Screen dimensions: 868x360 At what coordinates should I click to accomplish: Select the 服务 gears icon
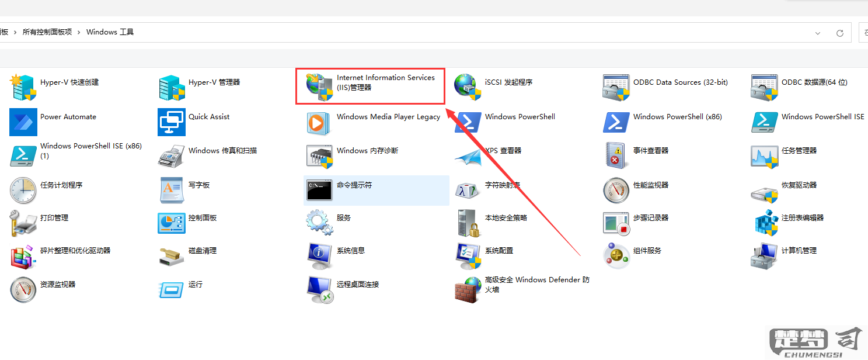320,223
